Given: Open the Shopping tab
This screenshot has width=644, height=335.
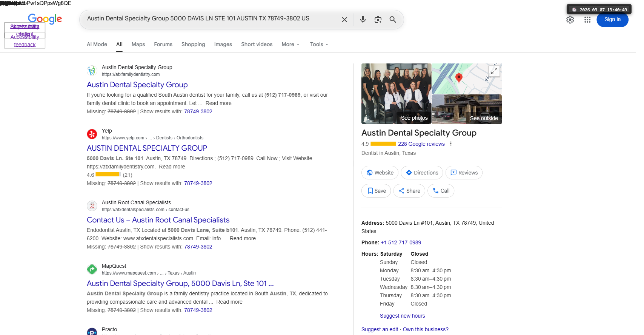Looking at the screenshot, I should [193, 44].
